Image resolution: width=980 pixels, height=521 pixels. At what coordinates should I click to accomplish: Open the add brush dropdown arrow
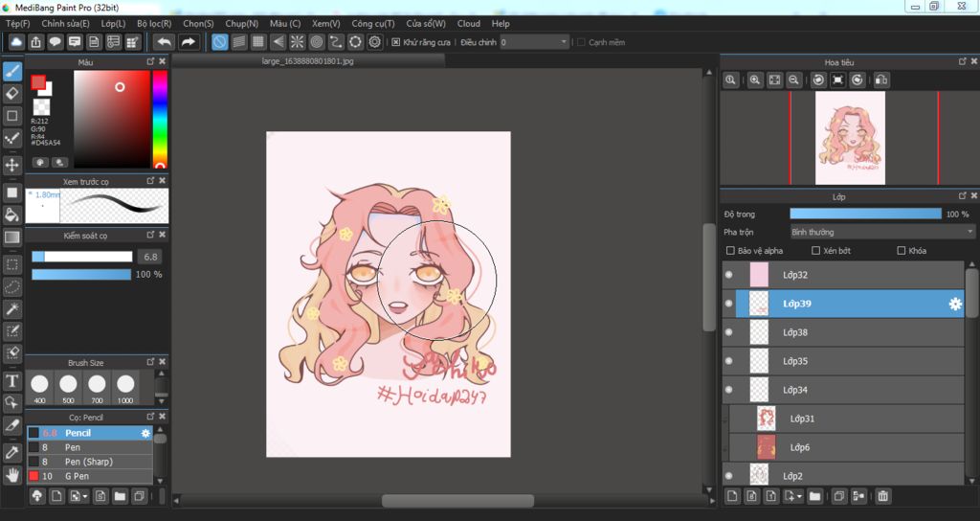tap(84, 497)
